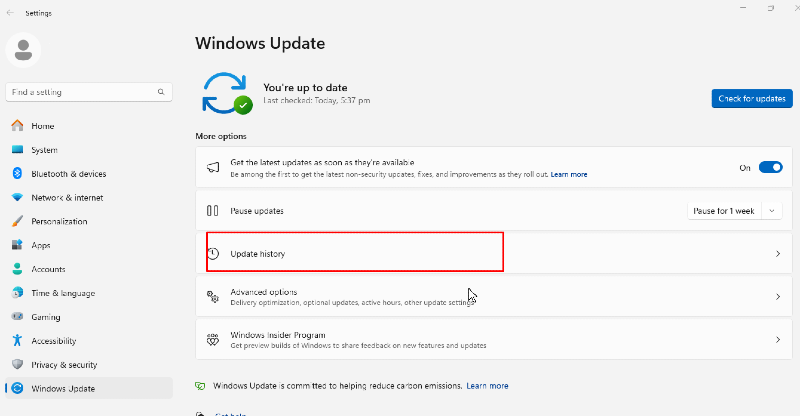Screen dimensions: 800x416
Task: Click the System monitor icon
Action: click(17, 150)
